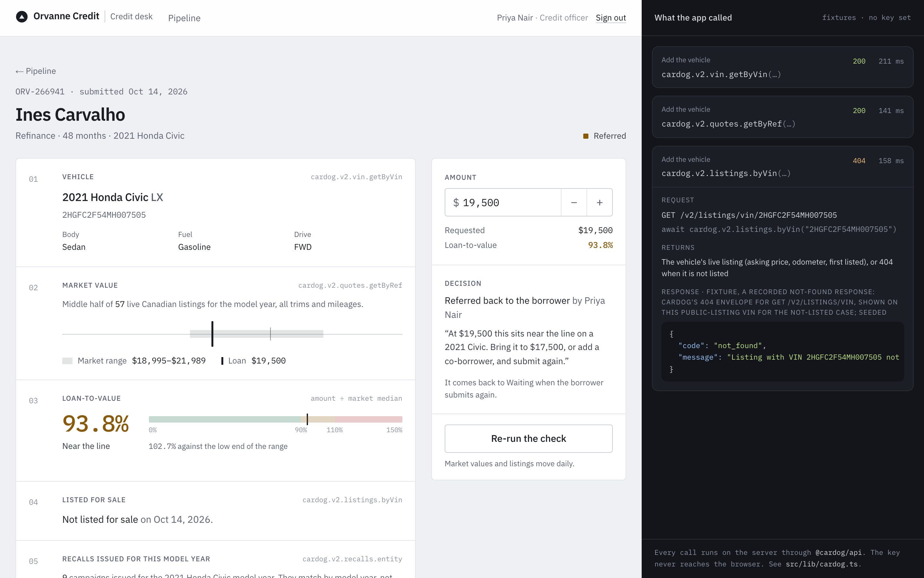Click the loan-to-value gauge bar
The width and height of the screenshot is (924, 578).
click(x=275, y=419)
